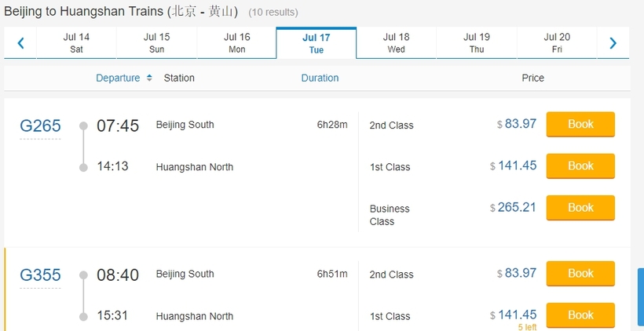Book G355 2nd Class seat
644x331 pixels.
580,274
